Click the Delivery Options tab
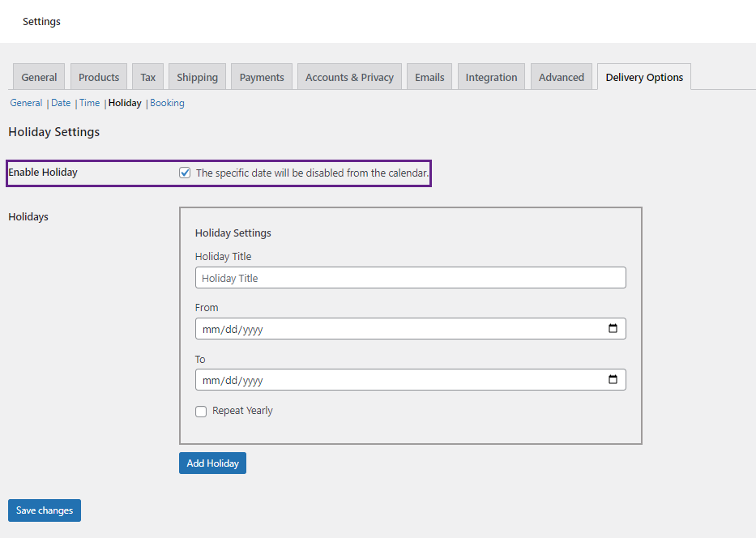The width and height of the screenshot is (756, 538). (x=644, y=77)
